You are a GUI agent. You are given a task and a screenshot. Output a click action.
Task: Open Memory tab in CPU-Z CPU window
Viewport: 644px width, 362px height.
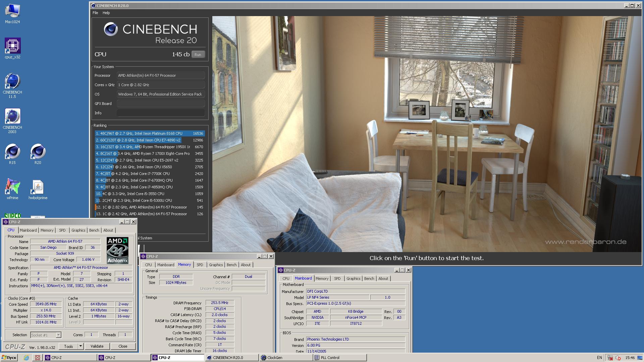pos(47,230)
